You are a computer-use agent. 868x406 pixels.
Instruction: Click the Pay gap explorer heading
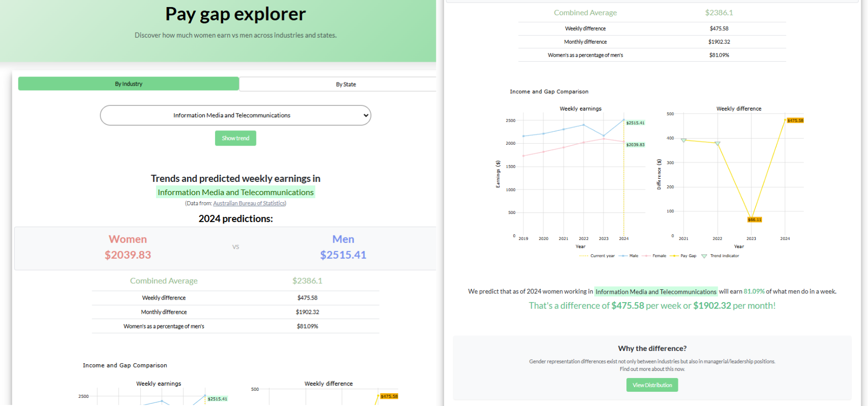pos(235,14)
